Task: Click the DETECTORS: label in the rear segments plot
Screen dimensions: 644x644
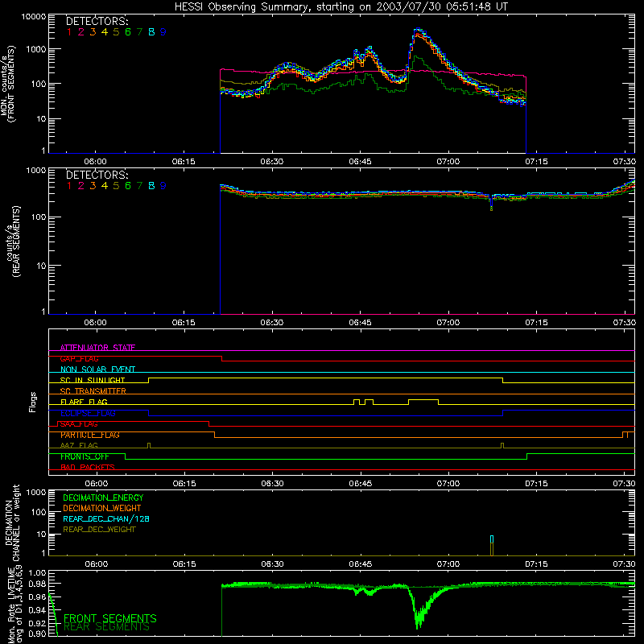Action: [97, 175]
